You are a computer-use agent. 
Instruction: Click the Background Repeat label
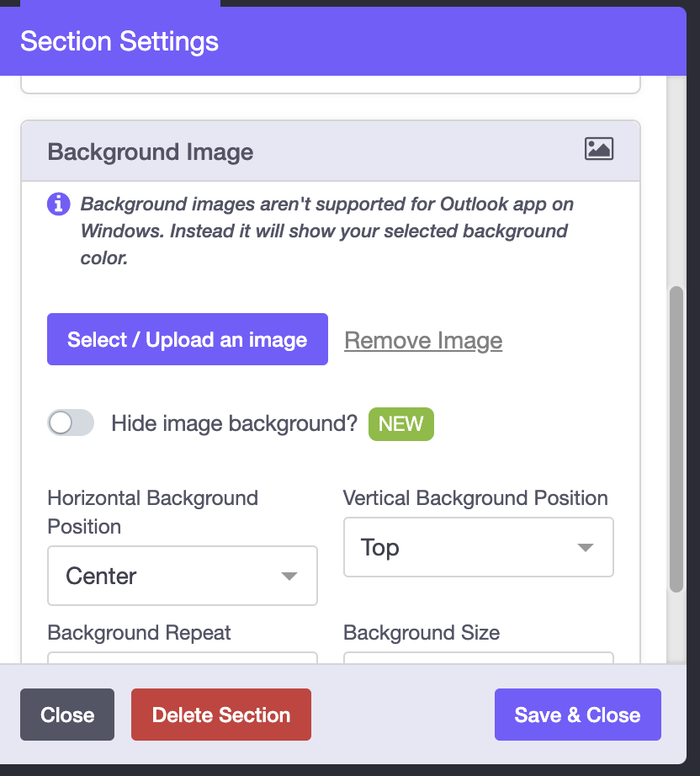tap(140, 632)
